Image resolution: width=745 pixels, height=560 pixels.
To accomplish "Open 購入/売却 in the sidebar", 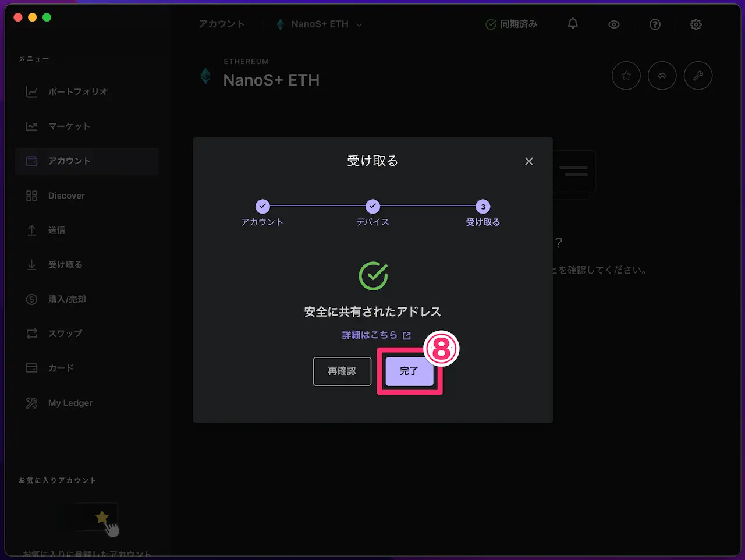I will [x=87, y=299].
